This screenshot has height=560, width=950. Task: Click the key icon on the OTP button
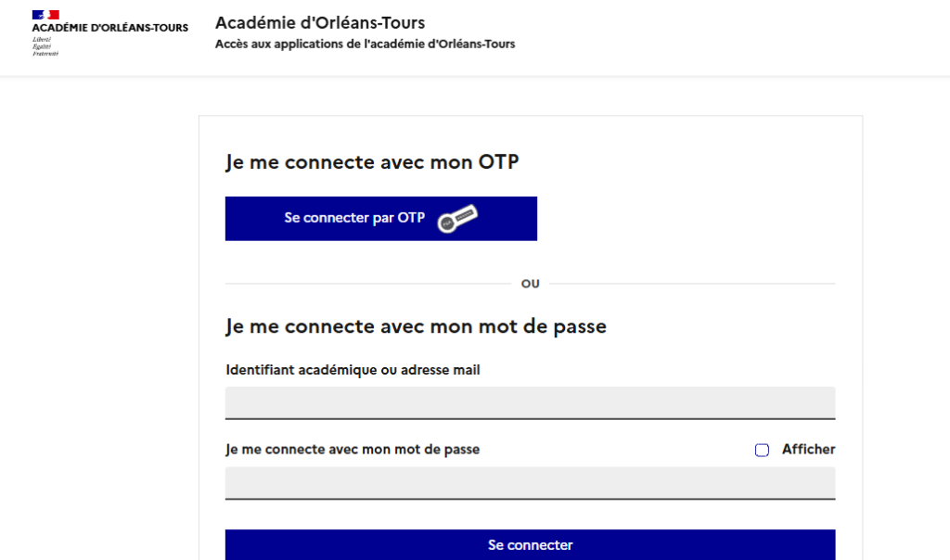pyautogui.click(x=461, y=218)
